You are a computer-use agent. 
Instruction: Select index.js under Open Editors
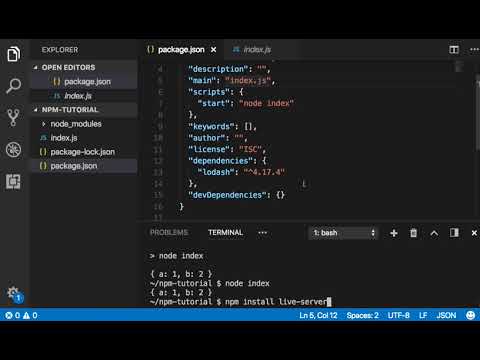(x=84, y=96)
